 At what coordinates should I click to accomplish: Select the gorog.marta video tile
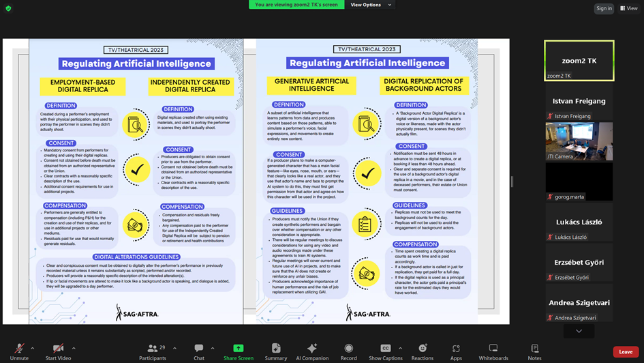point(579,181)
